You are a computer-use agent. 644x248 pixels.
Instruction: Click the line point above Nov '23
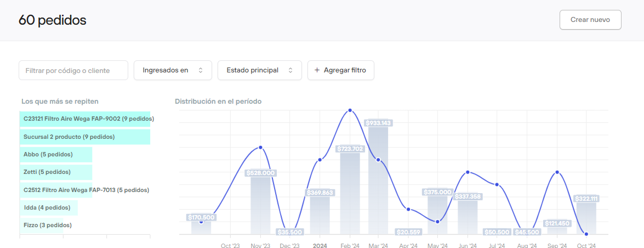coord(260,147)
